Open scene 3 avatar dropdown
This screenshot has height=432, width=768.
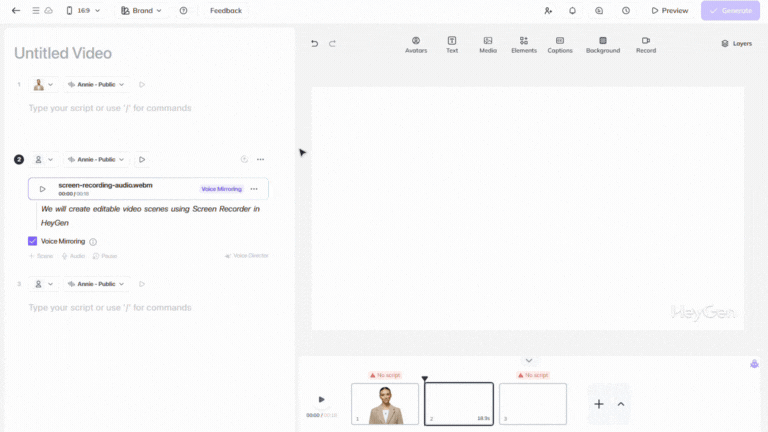[43, 284]
